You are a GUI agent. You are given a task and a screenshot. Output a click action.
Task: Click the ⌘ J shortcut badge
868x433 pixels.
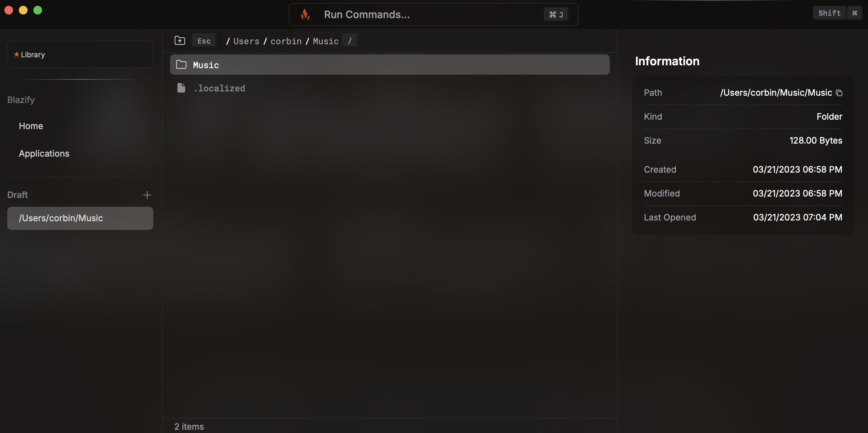coord(556,15)
